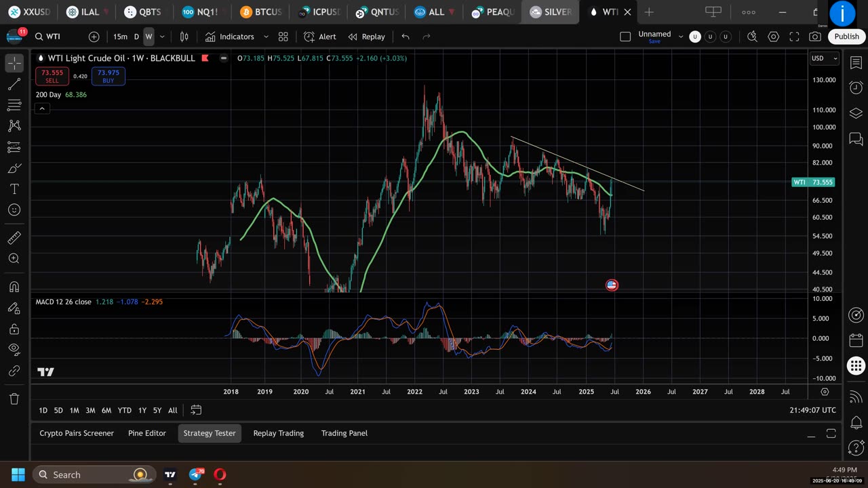
Task: Open the emoji icons tool
Action: click(14, 210)
